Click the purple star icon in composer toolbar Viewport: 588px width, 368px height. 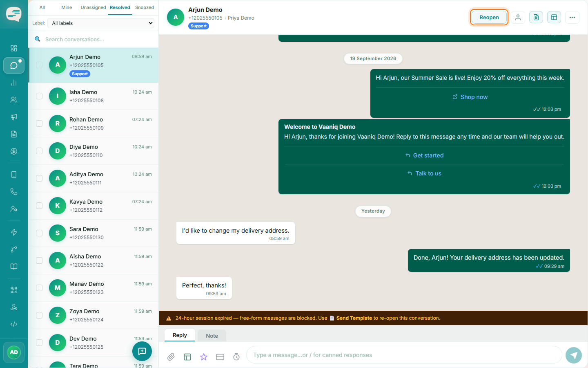pos(204,357)
